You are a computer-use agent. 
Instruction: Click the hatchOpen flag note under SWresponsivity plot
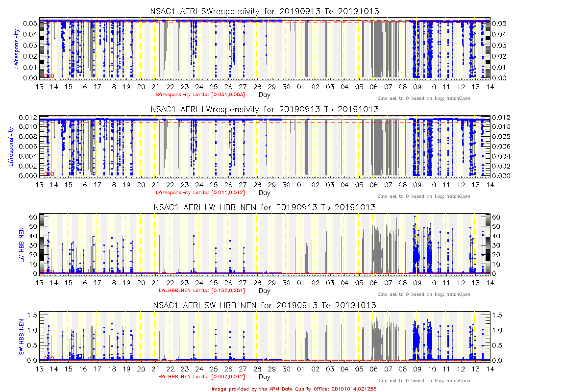[423, 98]
